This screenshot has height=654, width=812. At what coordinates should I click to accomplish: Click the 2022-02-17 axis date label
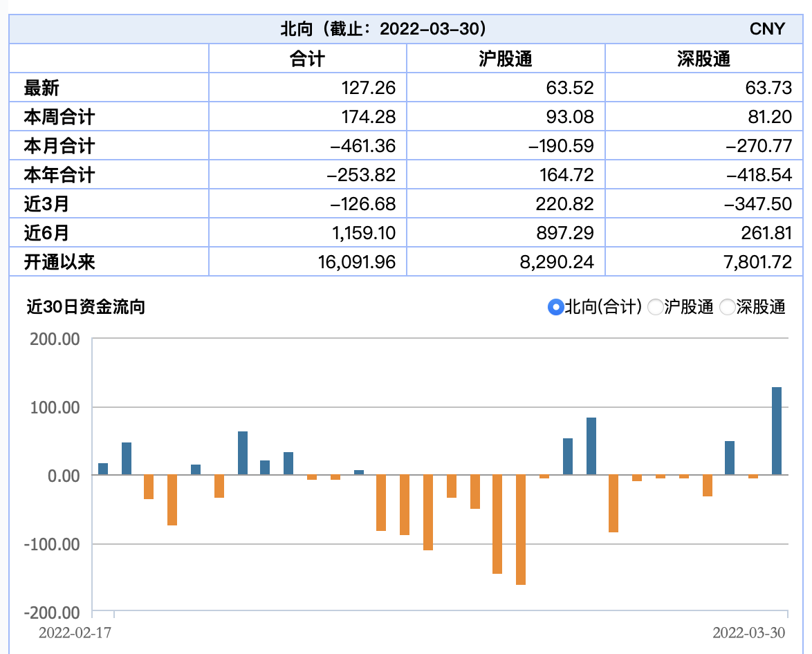coord(75,633)
